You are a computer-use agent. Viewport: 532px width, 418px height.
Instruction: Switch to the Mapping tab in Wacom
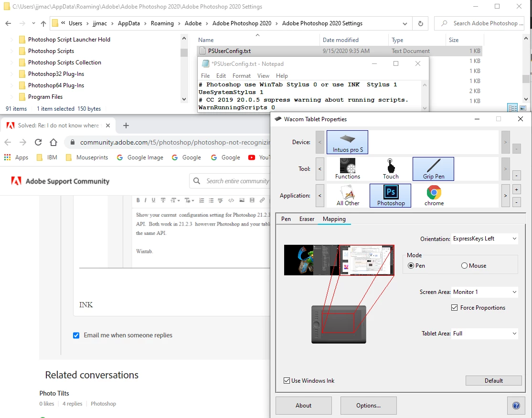(x=334, y=219)
